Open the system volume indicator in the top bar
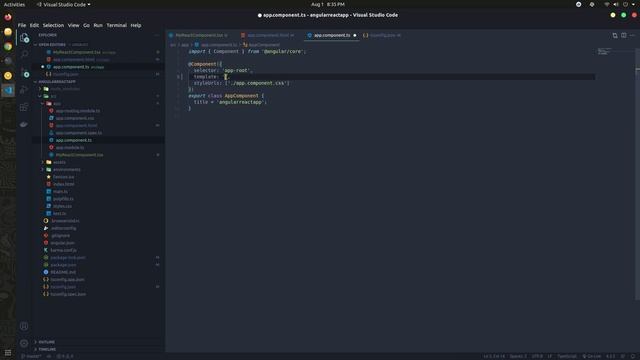 616,4
